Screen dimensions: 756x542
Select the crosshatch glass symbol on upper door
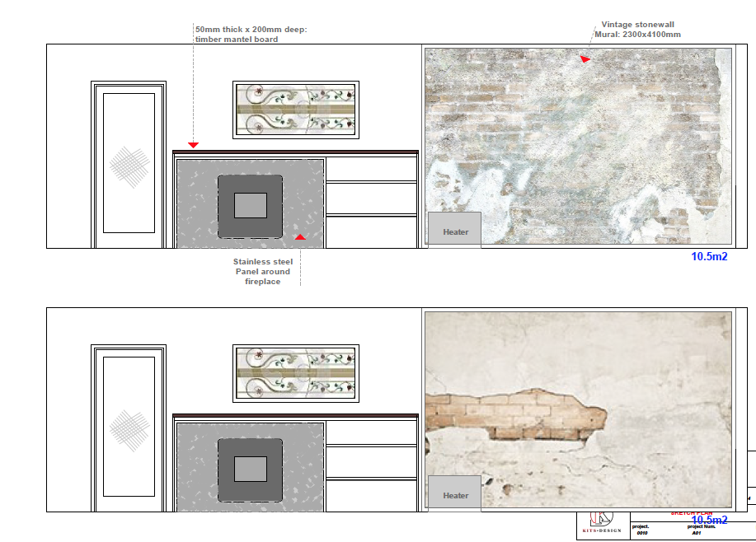point(128,167)
